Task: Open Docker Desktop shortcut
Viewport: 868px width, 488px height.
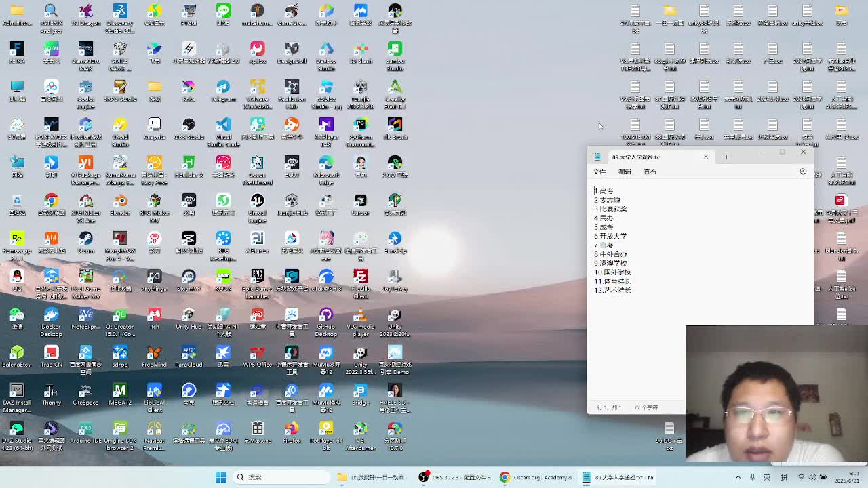Action: point(51,315)
